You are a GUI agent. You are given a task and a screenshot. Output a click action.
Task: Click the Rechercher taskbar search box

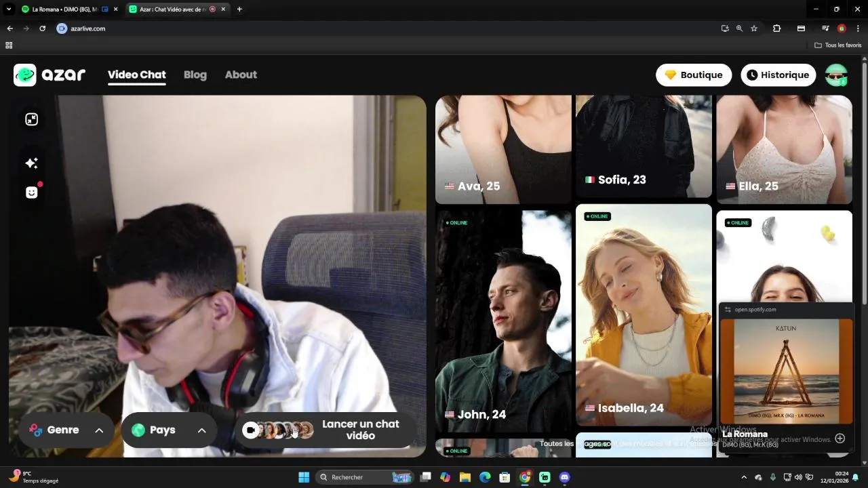click(365, 477)
